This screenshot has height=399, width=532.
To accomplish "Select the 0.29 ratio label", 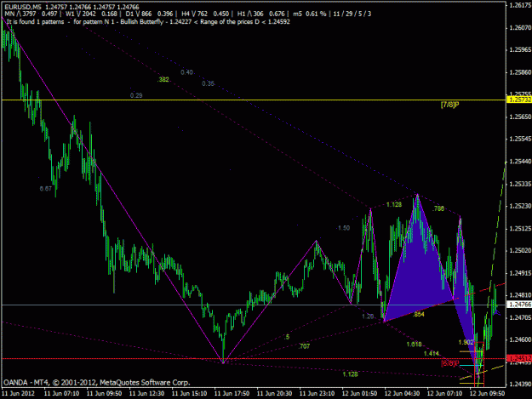I will click(x=136, y=95).
